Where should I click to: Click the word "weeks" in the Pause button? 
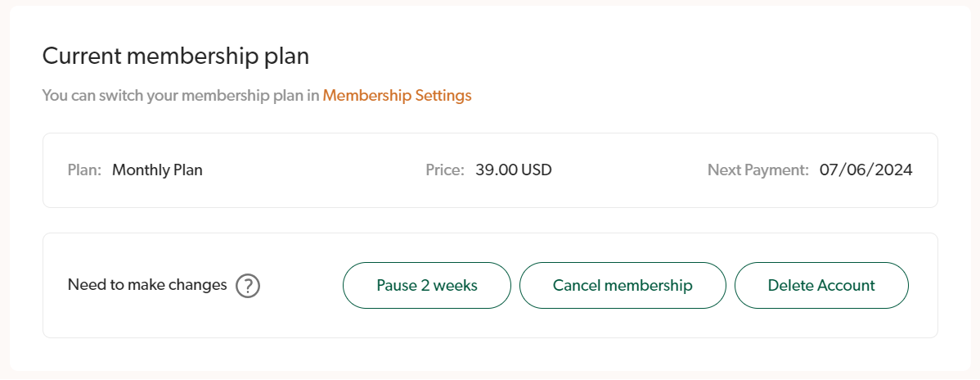455,286
